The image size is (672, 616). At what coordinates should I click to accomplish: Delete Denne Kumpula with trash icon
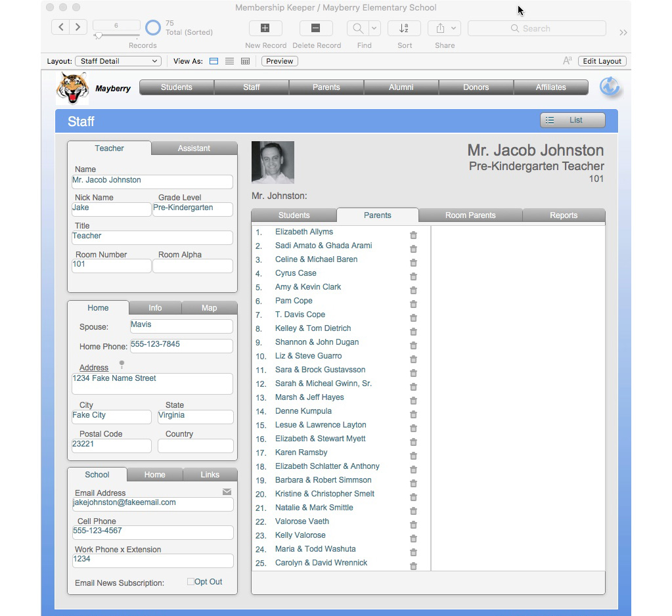413,414
